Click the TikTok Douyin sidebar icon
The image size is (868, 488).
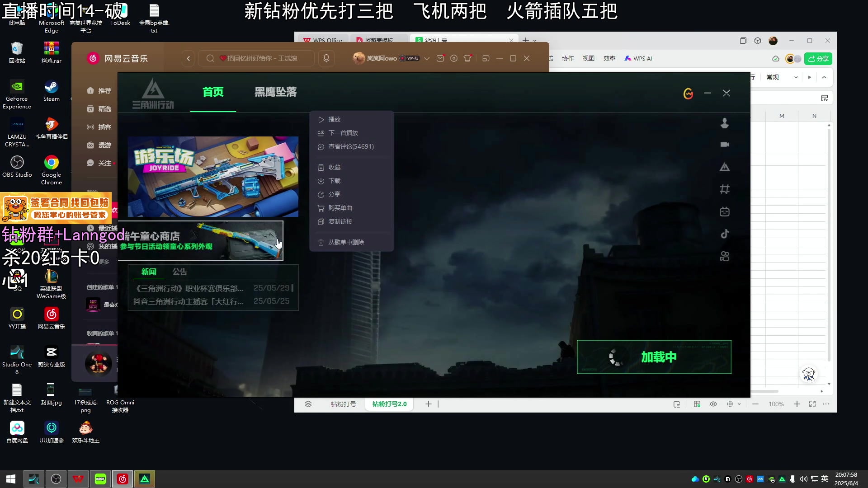[725, 234]
